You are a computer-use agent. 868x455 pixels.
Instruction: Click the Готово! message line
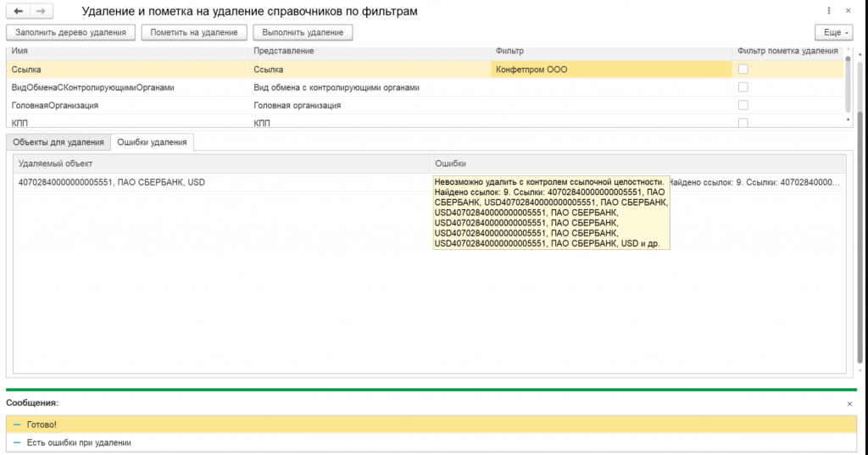point(42,424)
